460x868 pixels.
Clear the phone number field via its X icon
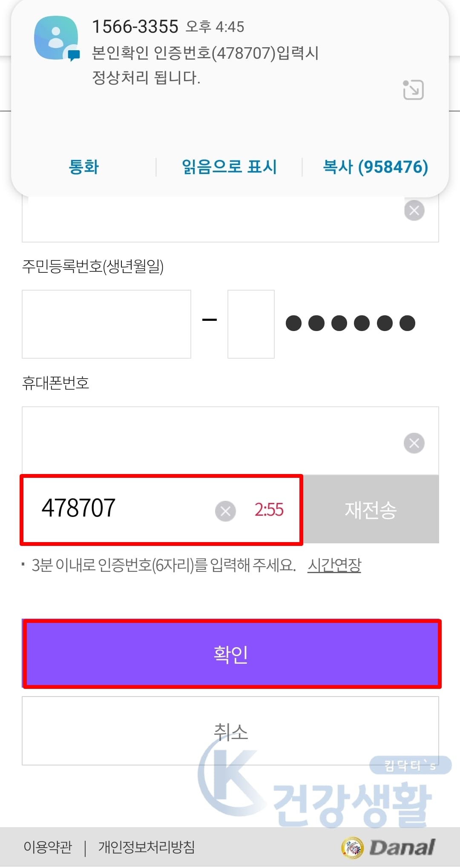[412, 443]
